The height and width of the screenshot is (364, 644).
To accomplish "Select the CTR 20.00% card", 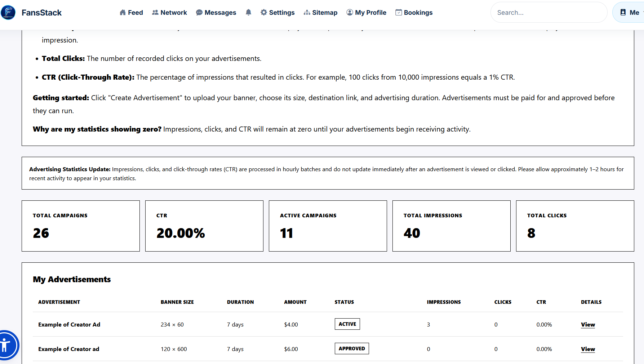I will coord(204,226).
